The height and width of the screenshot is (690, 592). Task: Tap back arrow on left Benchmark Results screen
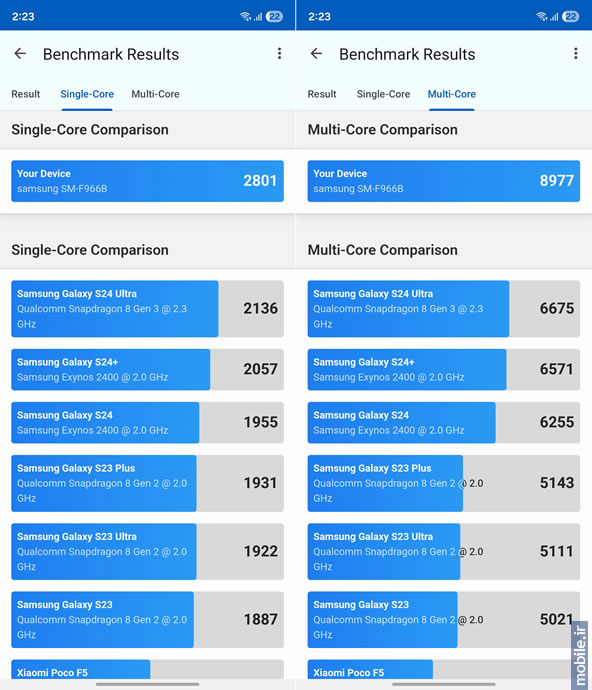pos(20,54)
